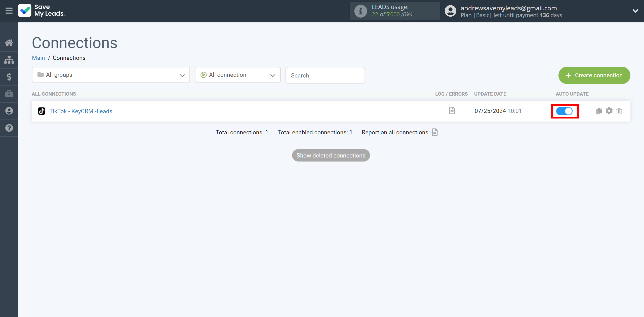Click the report icon next to all connections
Image resolution: width=644 pixels, height=317 pixels.
(x=435, y=132)
